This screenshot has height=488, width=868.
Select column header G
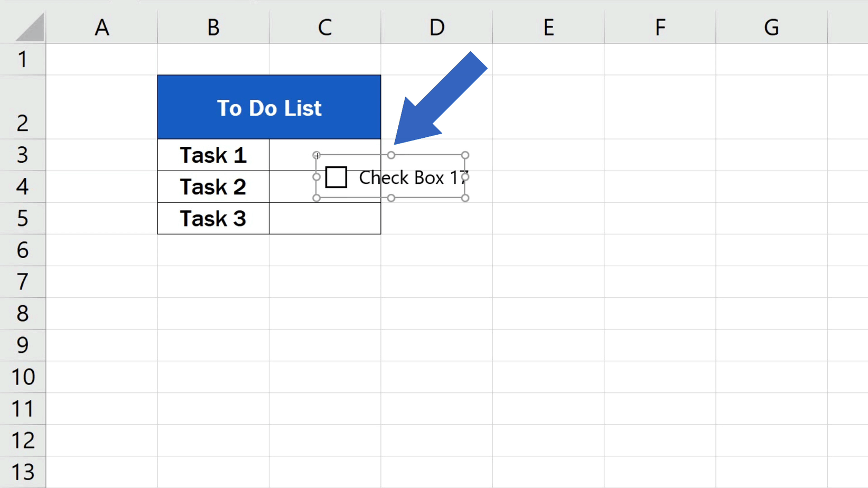[x=771, y=26]
